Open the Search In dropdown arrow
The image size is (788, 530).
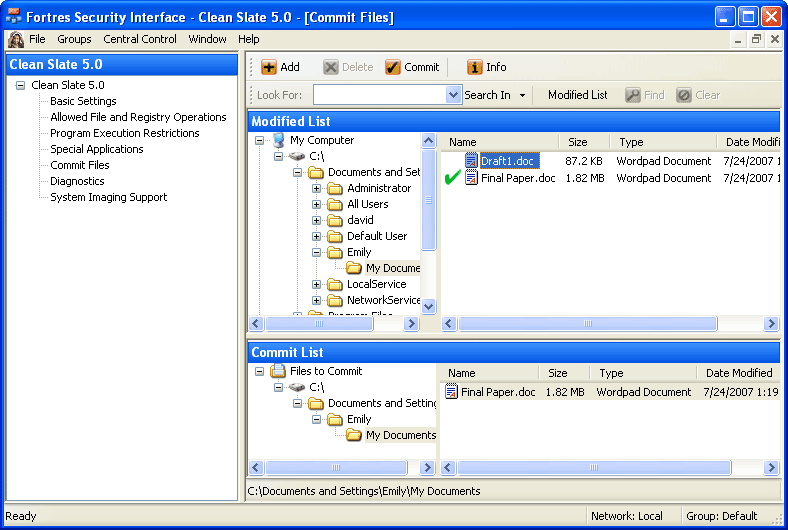522,95
